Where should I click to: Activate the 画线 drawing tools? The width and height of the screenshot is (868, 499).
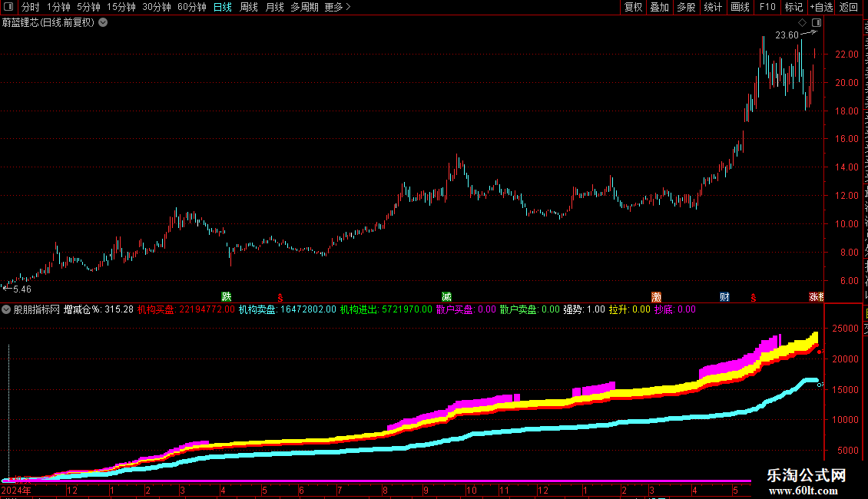pyautogui.click(x=740, y=7)
